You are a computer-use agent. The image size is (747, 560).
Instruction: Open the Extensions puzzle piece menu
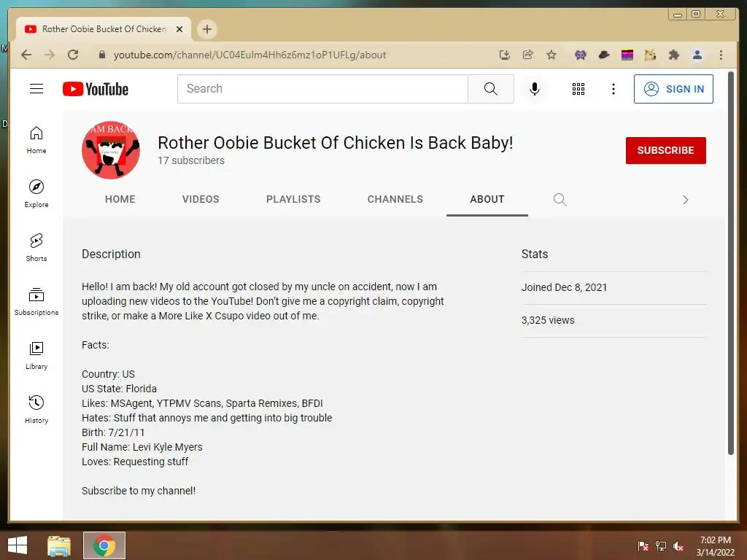tap(673, 55)
